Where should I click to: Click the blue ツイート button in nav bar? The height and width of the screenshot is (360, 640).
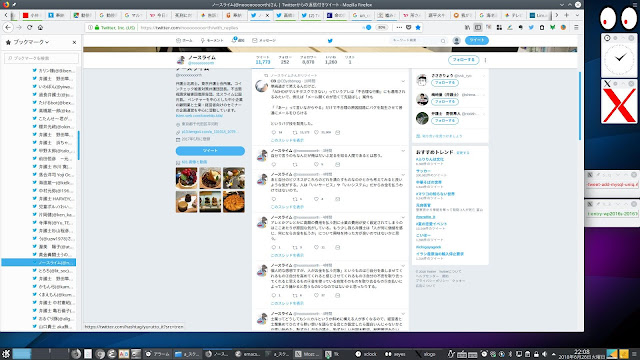pos(477,40)
